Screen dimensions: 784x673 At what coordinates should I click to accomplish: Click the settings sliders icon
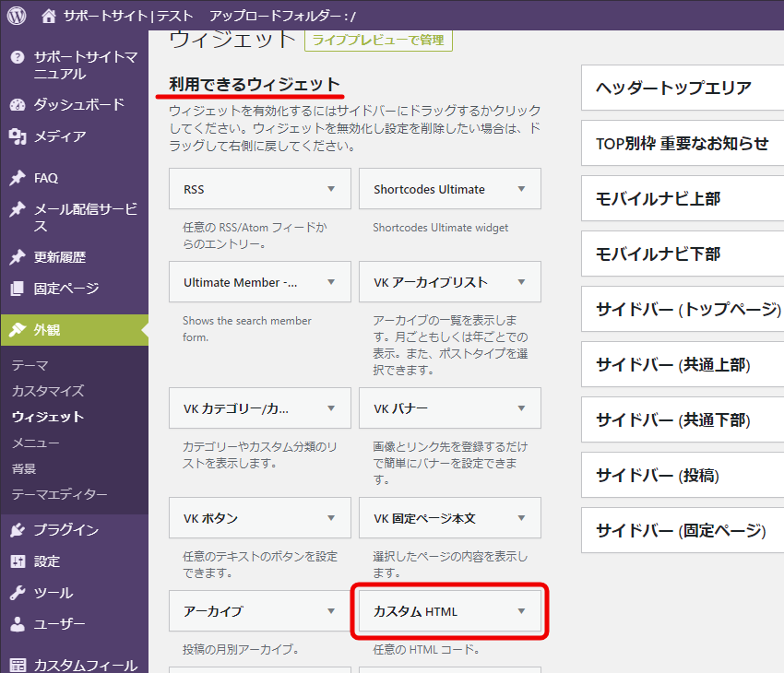18,561
